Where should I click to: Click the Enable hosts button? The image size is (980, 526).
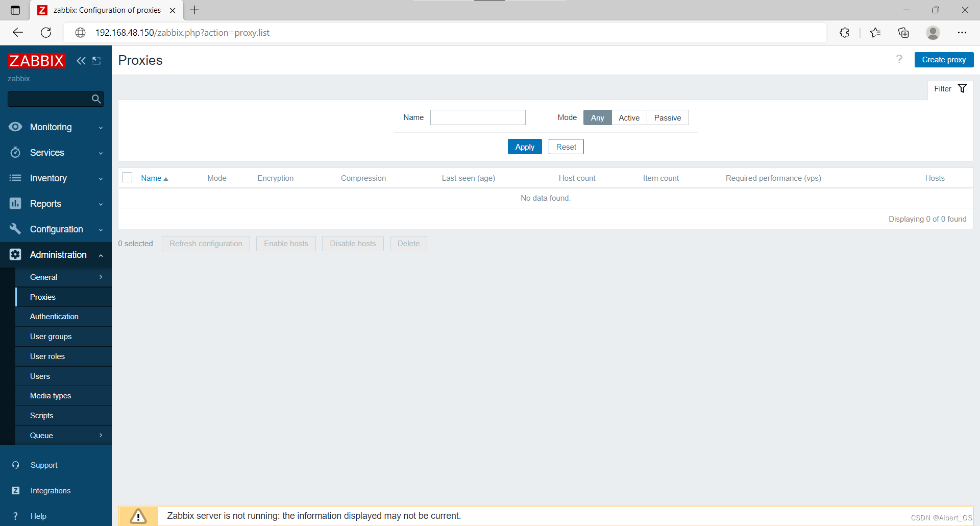(286, 244)
